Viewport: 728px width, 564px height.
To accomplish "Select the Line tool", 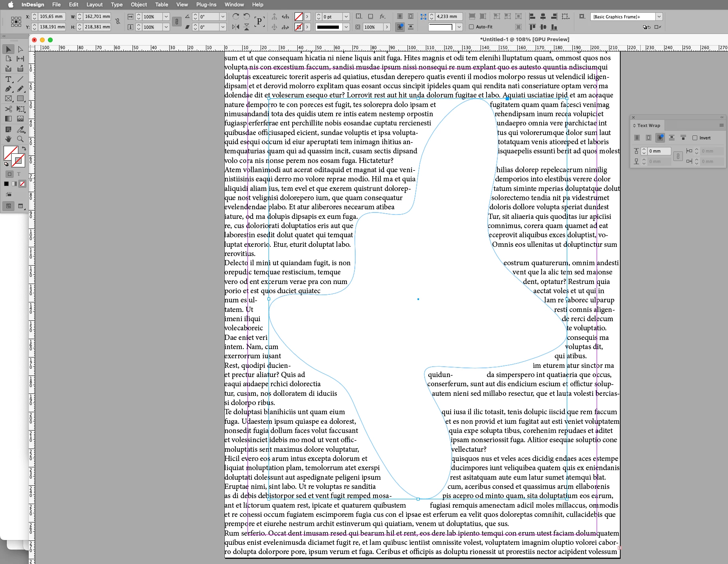I will [x=20, y=79].
